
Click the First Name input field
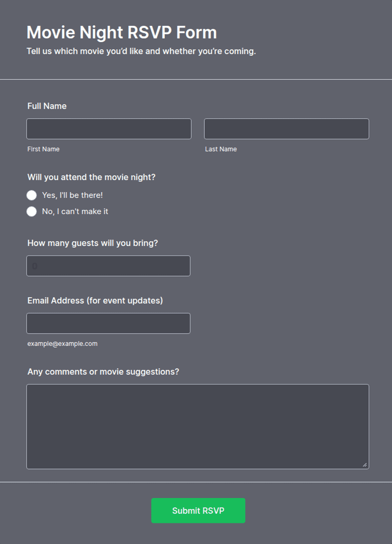109,129
